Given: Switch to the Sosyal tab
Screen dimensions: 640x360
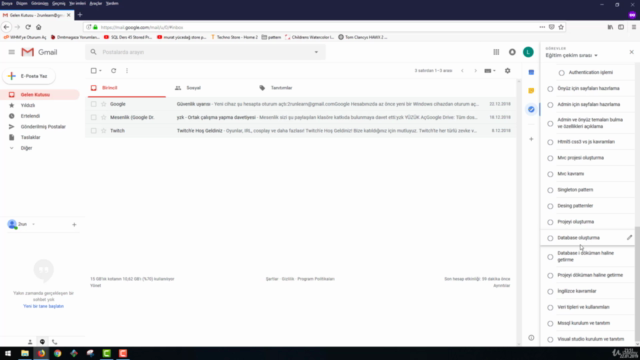Looking at the screenshot, I should coord(193,88).
